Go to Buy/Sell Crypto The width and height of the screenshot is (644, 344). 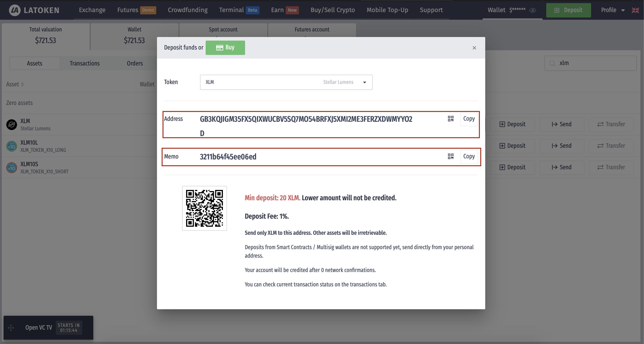pos(333,10)
